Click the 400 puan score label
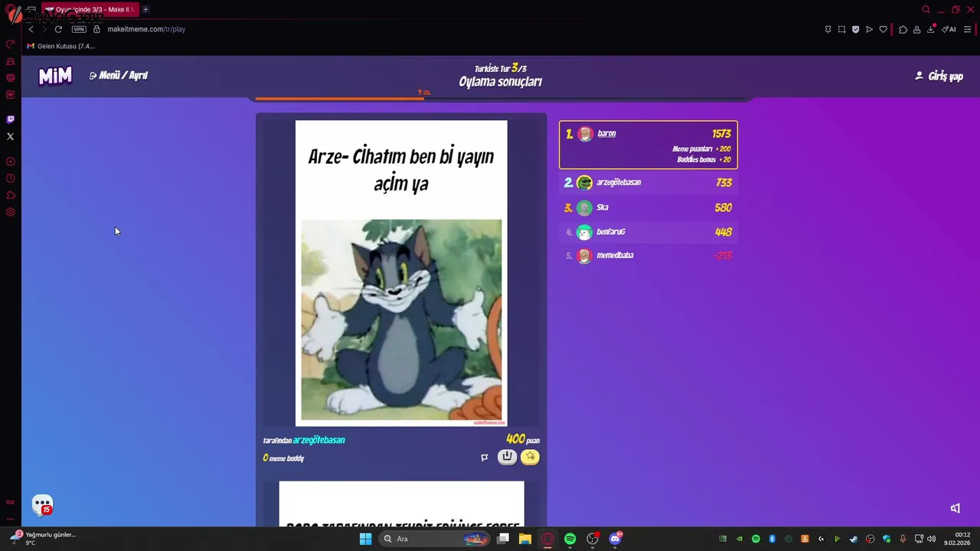 tap(523, 439)
